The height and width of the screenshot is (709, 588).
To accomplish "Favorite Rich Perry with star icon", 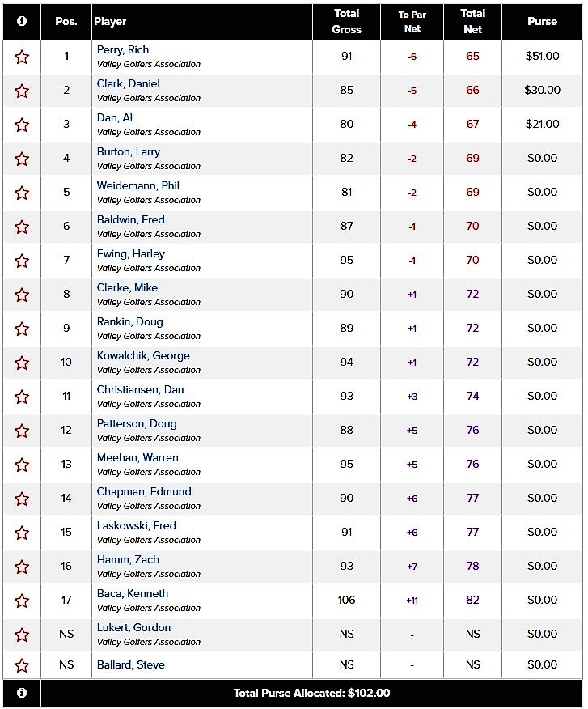I will 22,57.
